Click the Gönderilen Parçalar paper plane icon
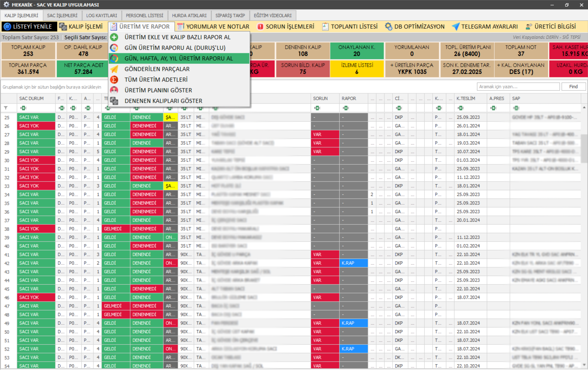This screenshot has width=588, height=370. pos(114,69)
